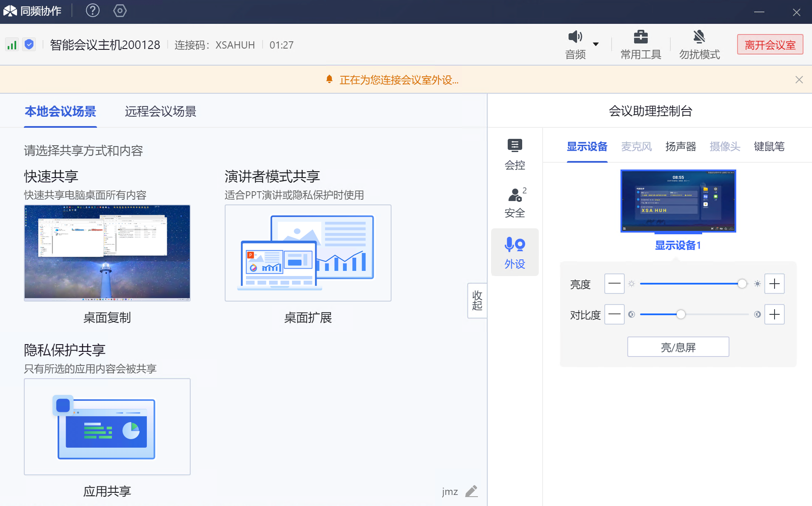Switch to the 扬声器 tab
The width and height of the screenshot is (812, 506).
coord(680,147)
